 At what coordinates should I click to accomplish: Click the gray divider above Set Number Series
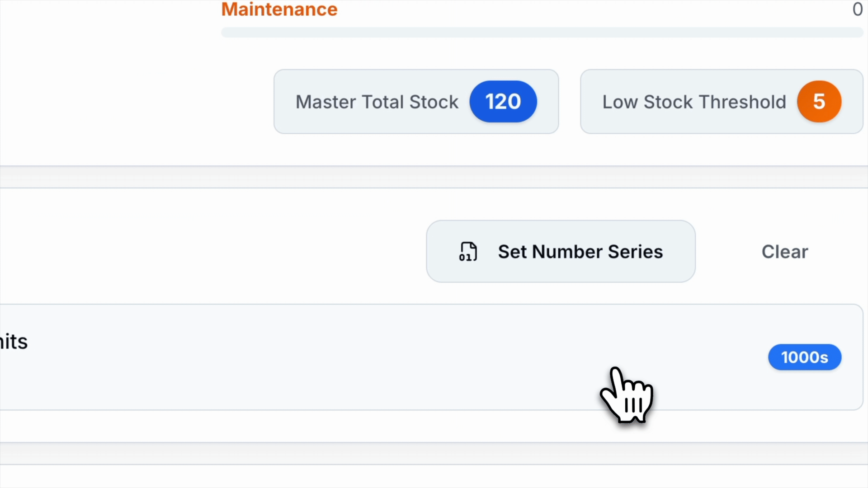(x=434, y=177)
